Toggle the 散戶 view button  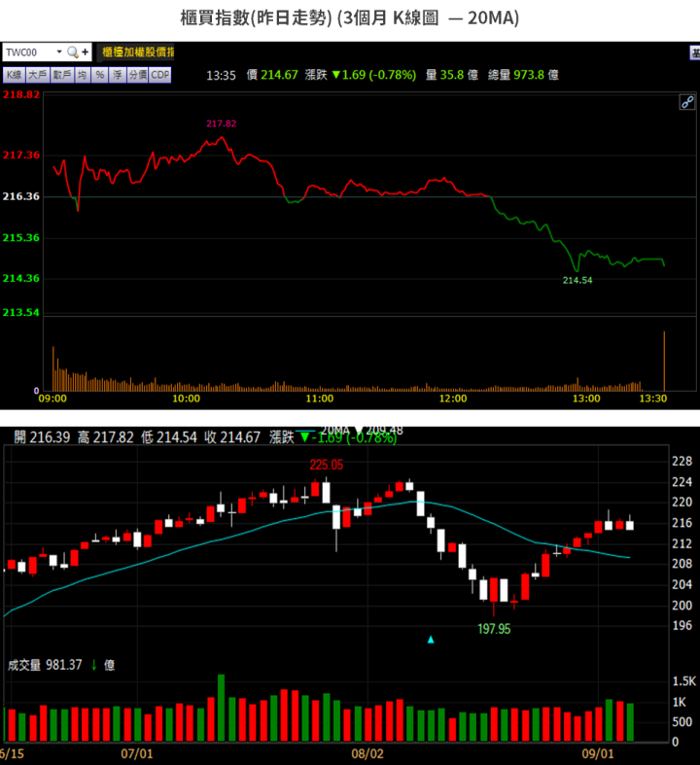click(62, 75)
